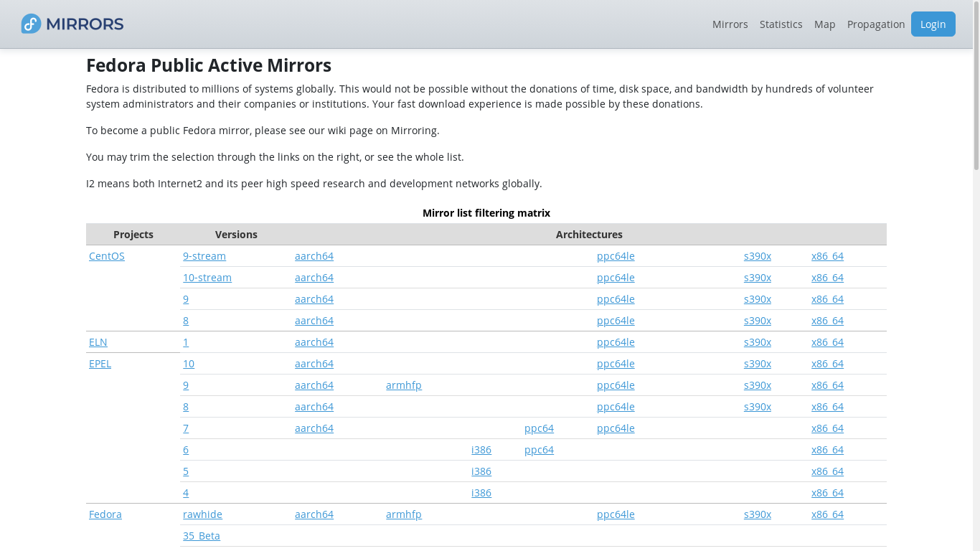The height and width of the screenshot is (551, 980).
Task: Open the CentOS project link
Action: (107, 256)
